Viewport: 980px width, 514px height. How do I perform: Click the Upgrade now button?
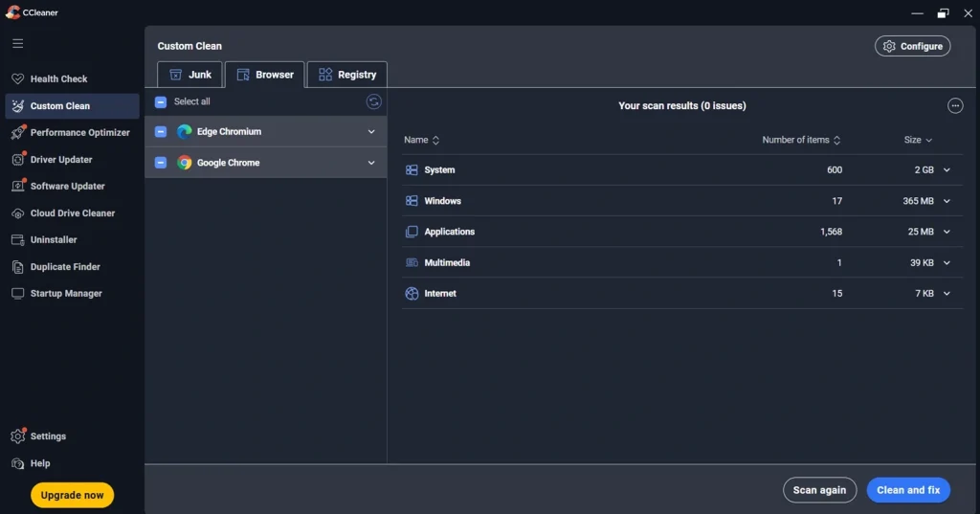(73, 495)
